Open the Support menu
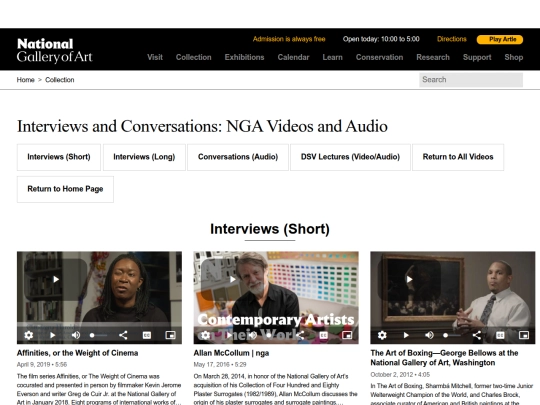 pyautogui.click(x=477, y=57)
